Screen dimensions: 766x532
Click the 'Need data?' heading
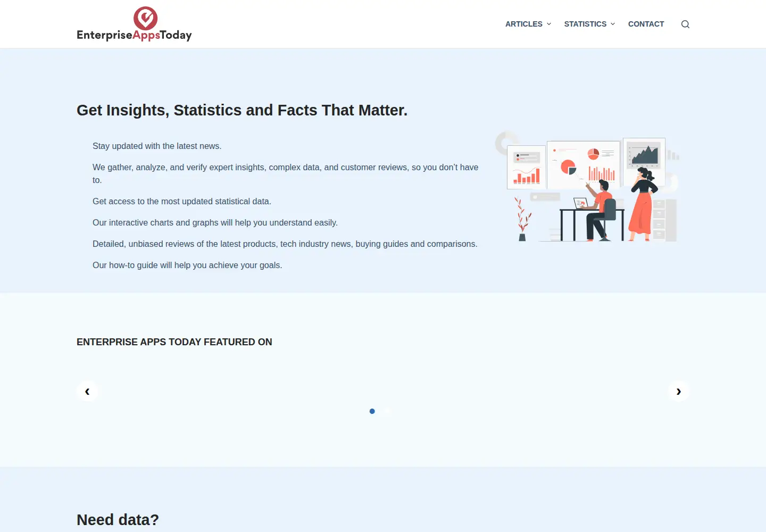point(118,520)
